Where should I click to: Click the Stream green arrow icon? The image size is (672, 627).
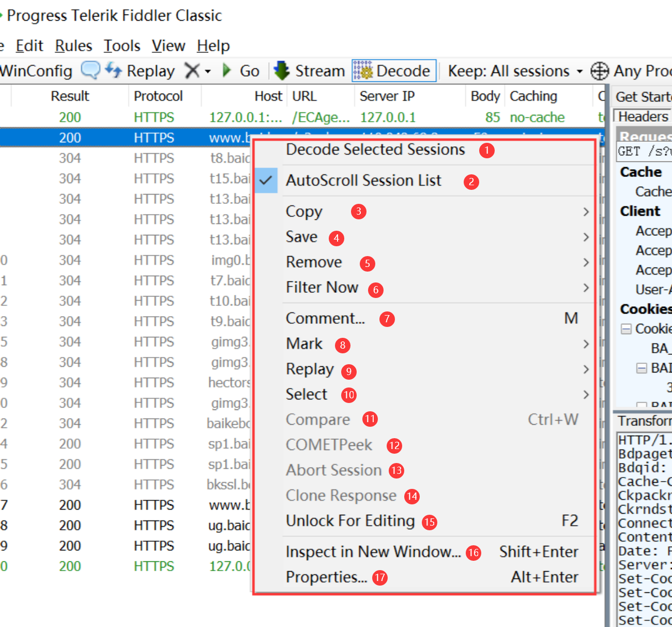[282, 70]
